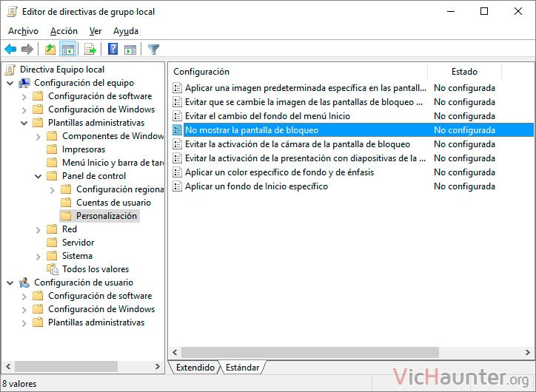Click the Directiva Equipo local scroll icon
Viewport: 536px width, 392px height.
click(x=10, y=70)
